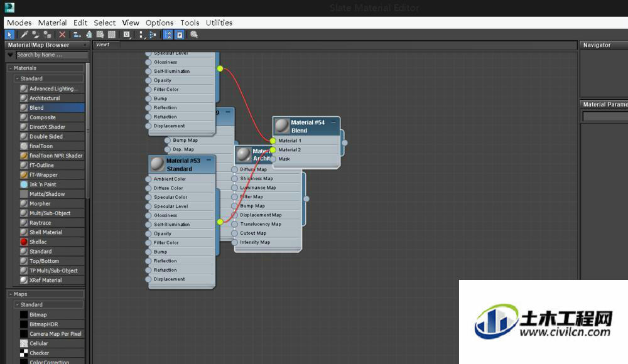Open the Modes menu
Image resolution: width=628 pixels, height=364 pixels.
tap(19, 23)
